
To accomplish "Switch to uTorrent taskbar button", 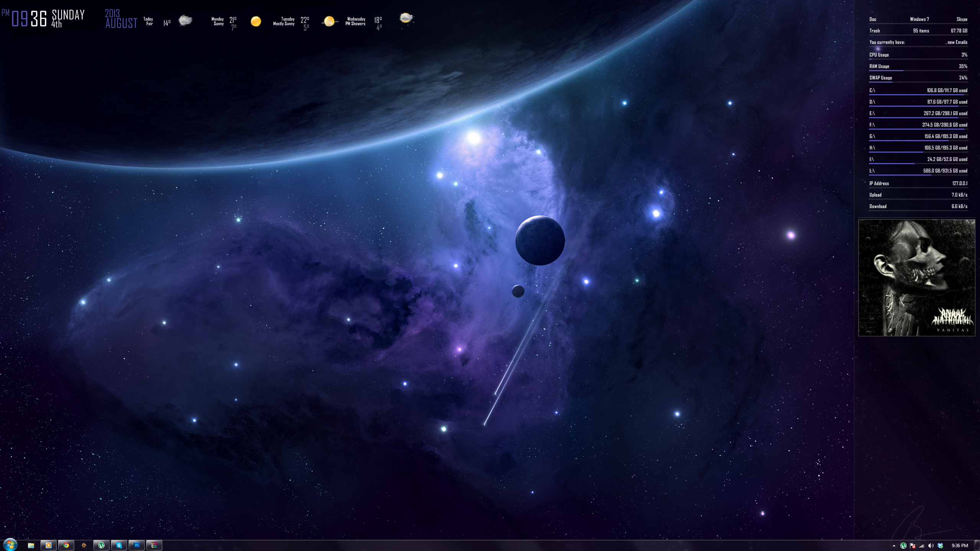I will click(x=101, y=545).
